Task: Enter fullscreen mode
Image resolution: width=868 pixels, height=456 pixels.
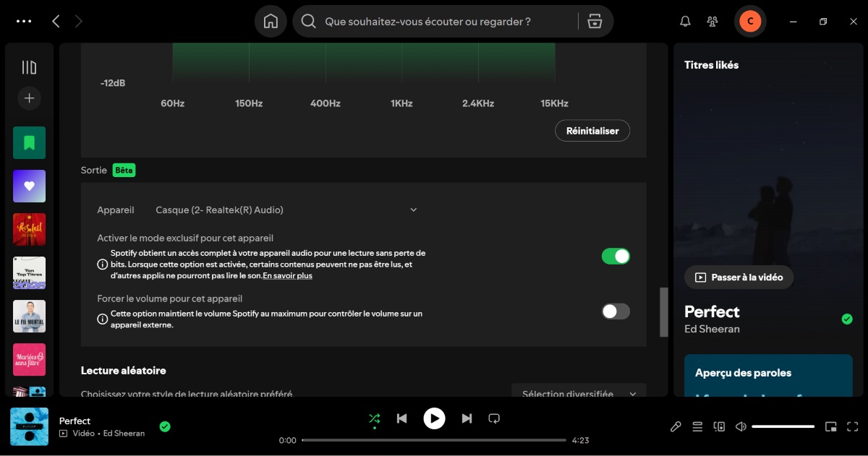Action: (854, 426)
